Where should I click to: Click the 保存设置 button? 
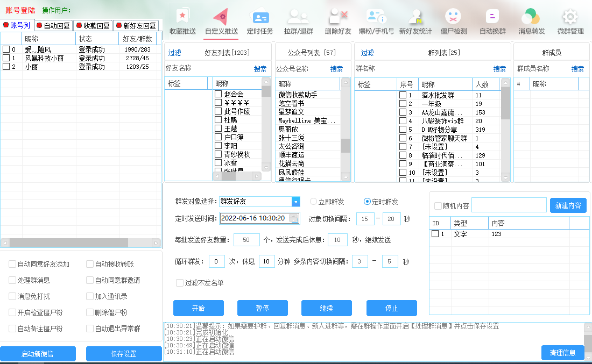(x=123, y=354)
